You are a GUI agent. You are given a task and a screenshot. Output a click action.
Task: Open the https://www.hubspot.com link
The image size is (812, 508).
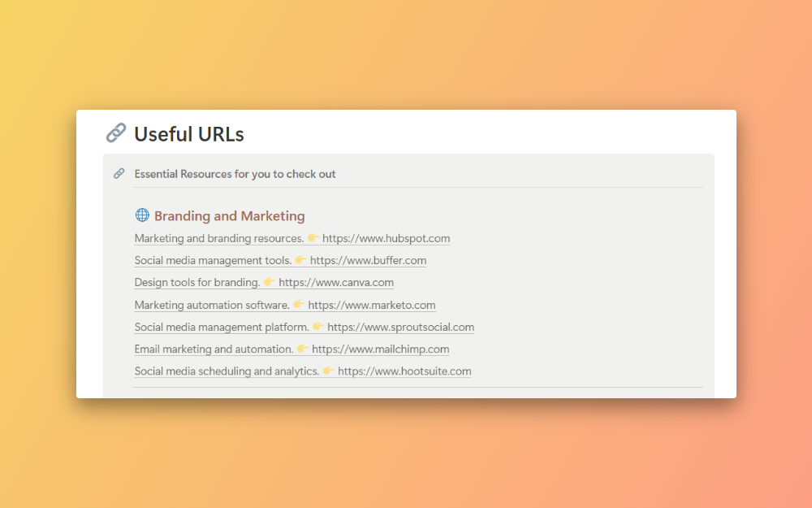tap(386, 239)
